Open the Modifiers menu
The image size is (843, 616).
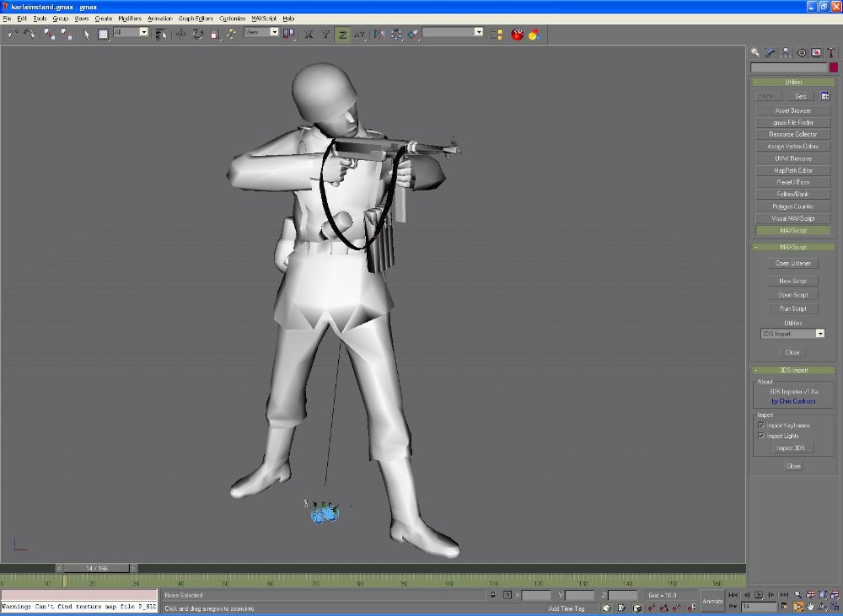point(130,18)
